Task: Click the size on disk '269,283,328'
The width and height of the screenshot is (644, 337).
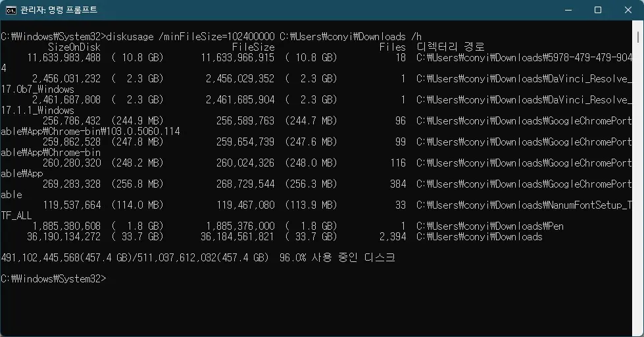Action: coord(72,184)
